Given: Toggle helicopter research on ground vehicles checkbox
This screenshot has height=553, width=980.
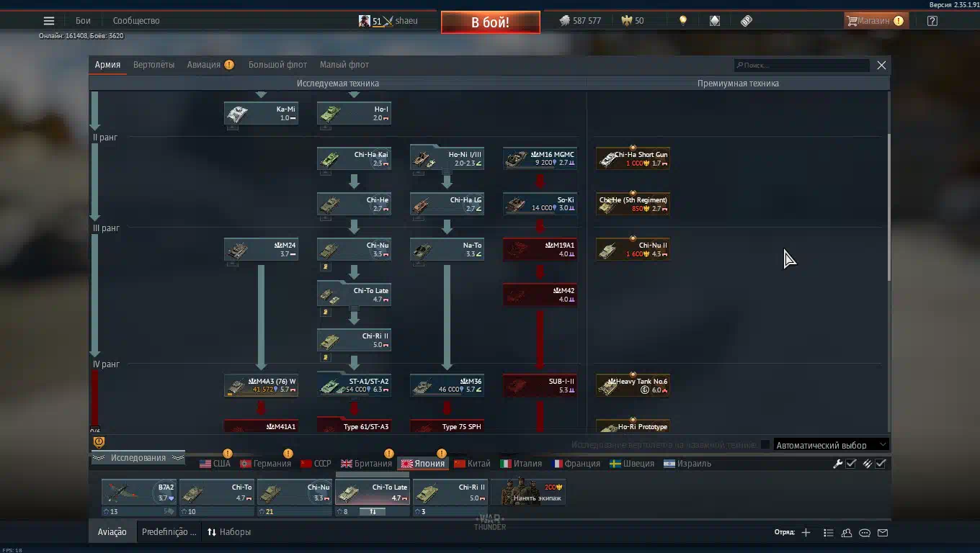Looking at the screenshot, I should (765, 445).
